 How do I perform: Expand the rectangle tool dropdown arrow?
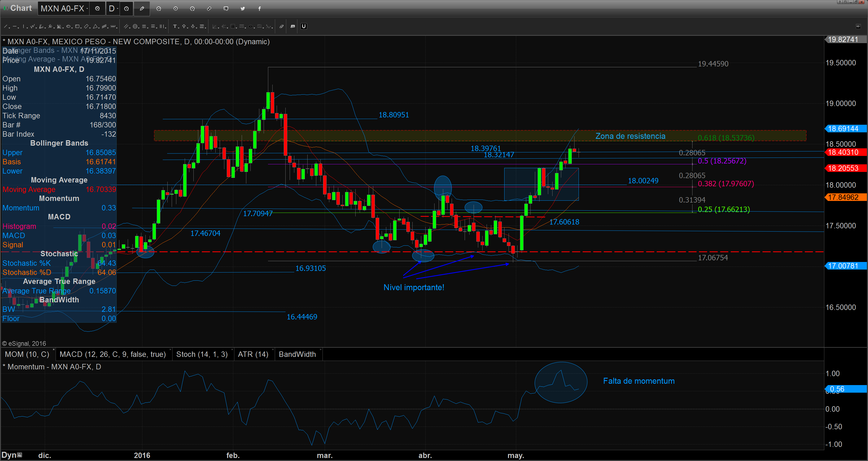point(81,28)
